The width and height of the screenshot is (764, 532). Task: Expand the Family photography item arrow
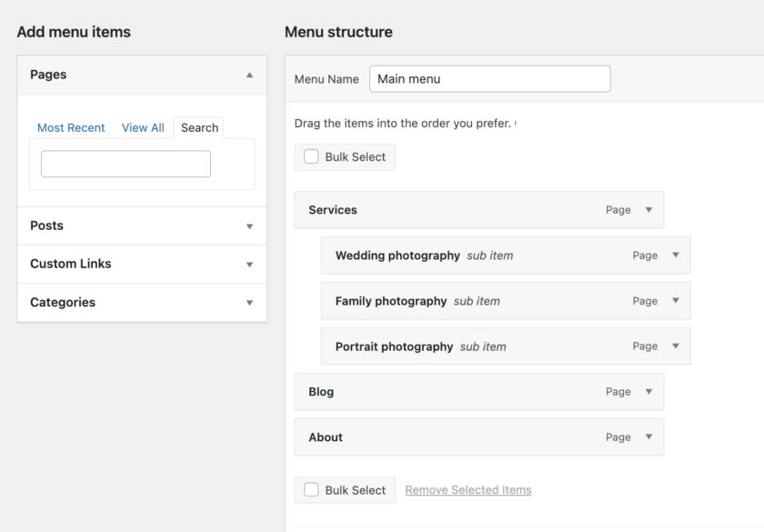click(675, 301)
